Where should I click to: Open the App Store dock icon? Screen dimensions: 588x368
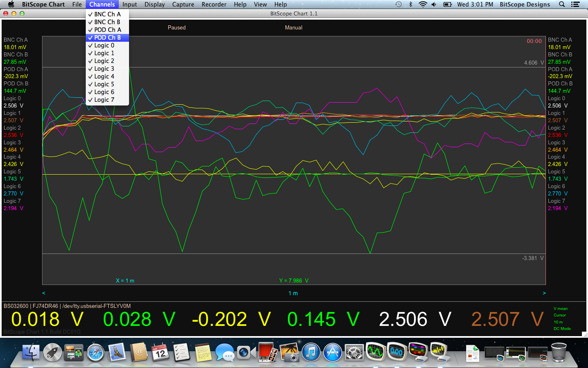click(332, 352)
